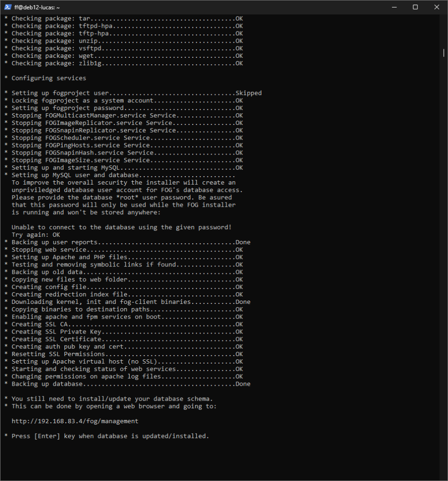Click the vertical scrollbar thumb

444,53
